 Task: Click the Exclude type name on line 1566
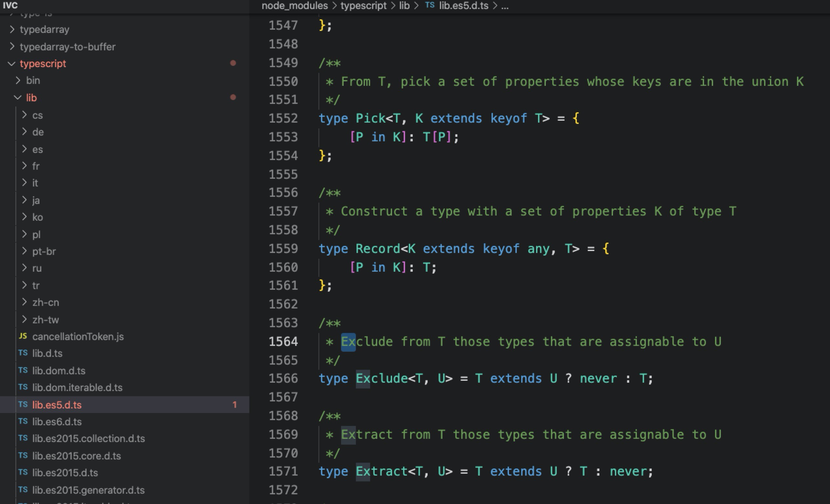coord(382,378)
